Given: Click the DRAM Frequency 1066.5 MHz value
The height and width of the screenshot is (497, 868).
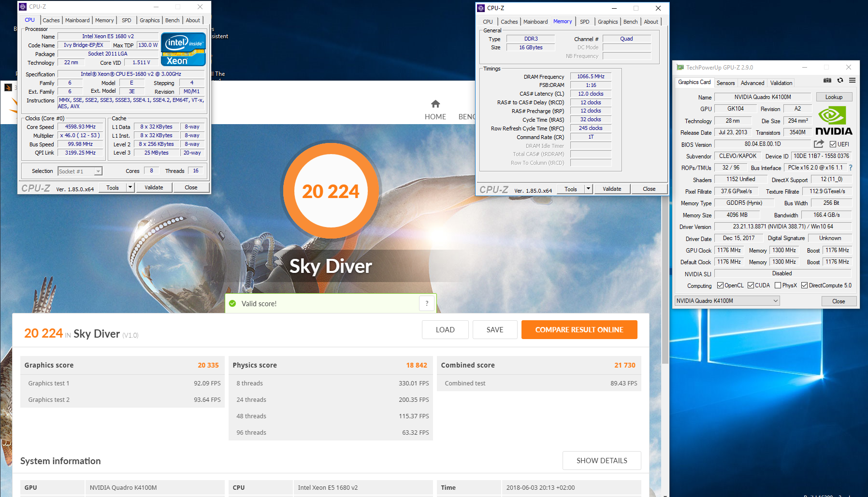Looking at the screenshot, I should pyautogui.click(x=591, y=76).
